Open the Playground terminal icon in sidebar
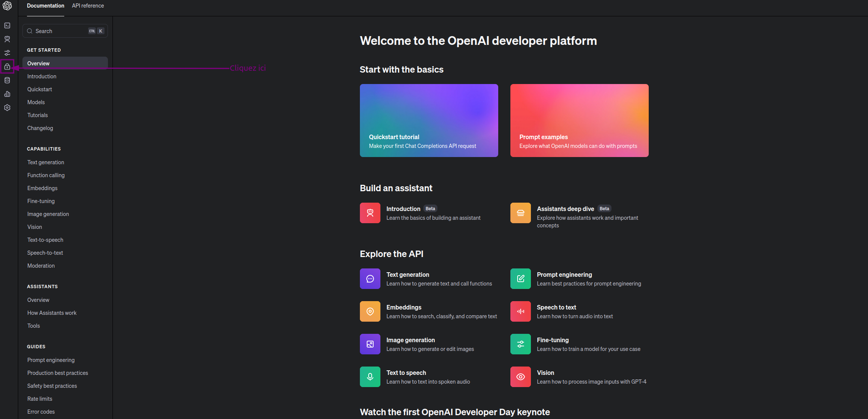 7,25
